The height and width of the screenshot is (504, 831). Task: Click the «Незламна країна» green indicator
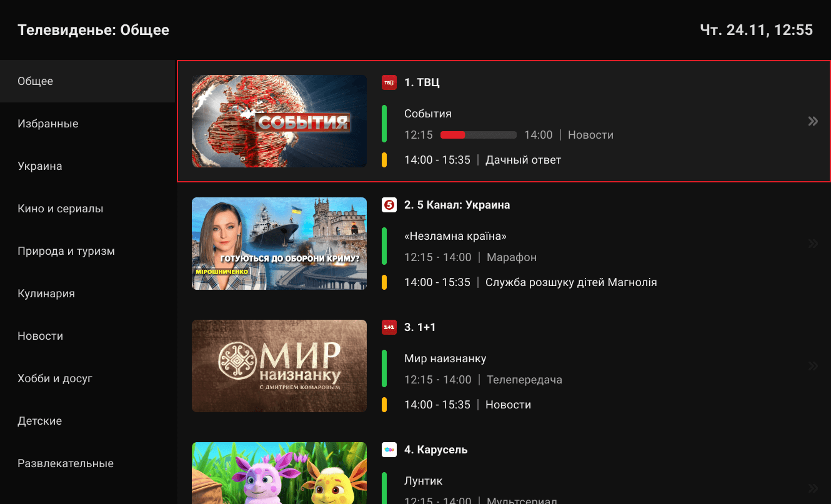pyautogui.click(x=384, y=246)
